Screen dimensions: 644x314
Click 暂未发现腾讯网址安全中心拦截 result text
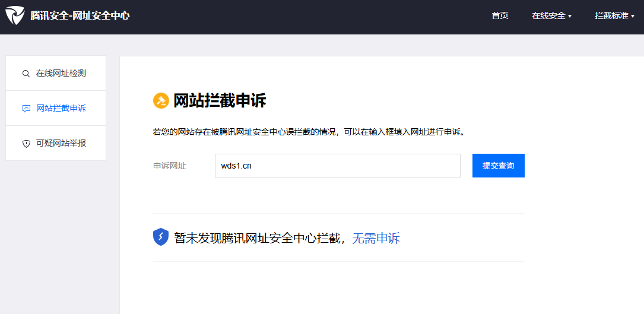click(258, 238)
